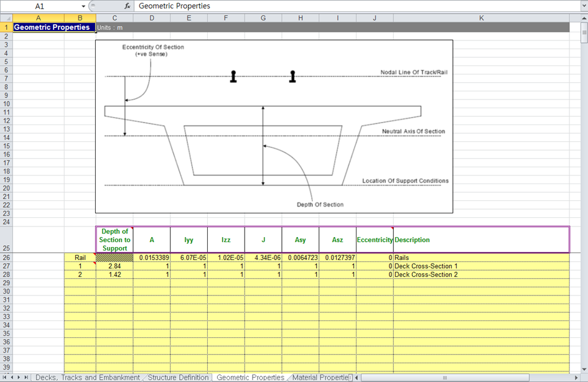The width and height of the screenshot is (588, 382).
Task: Open the Name Box dropdown arrow
Action: point(83,6)
